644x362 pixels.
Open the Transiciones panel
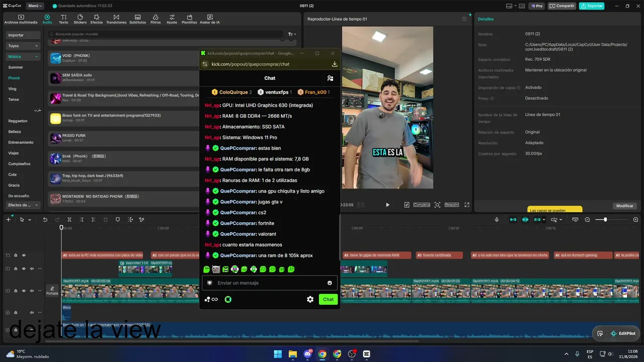click(116, 19)
